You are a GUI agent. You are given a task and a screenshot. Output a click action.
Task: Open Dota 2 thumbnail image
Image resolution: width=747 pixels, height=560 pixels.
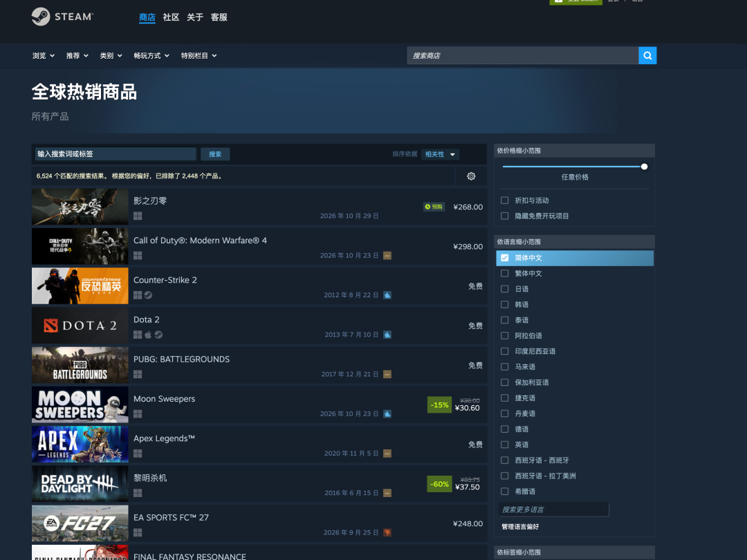pos(80,325)
